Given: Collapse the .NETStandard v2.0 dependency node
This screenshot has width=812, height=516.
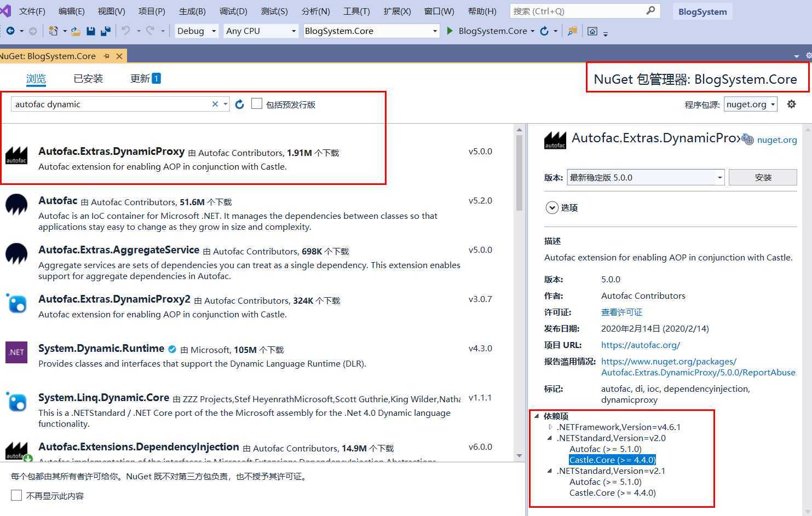Looking at the screenshot, I should [550, 438].
